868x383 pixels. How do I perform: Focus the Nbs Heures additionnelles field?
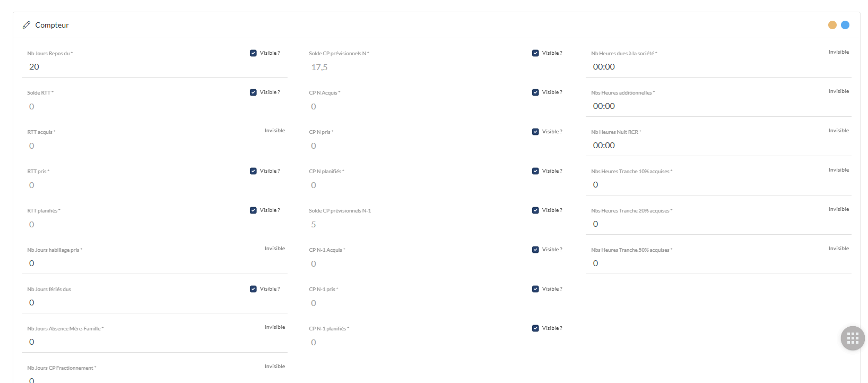click(716, 106)
